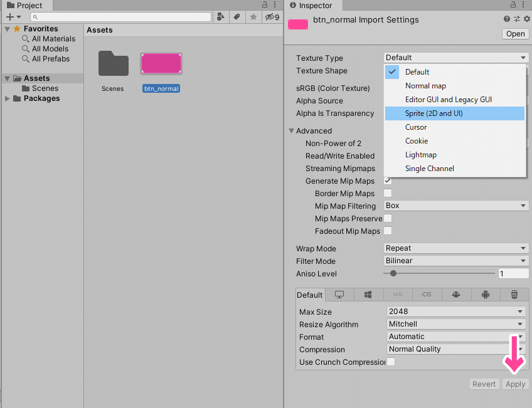The width and height of the screenshot is (532, 408).
Task: Open the Filter Mode dropdown
Action: click(456, 261)
